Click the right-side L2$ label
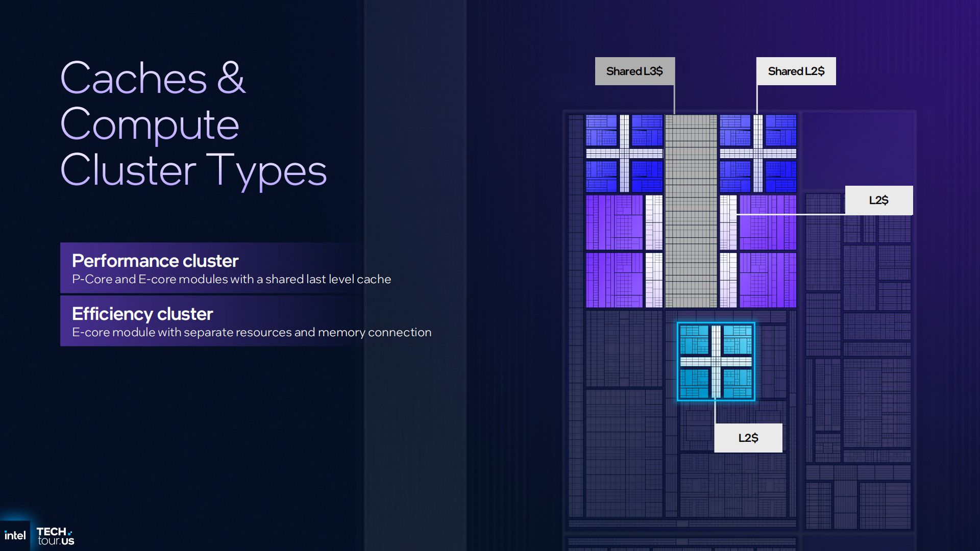 (x=878, y=201)
